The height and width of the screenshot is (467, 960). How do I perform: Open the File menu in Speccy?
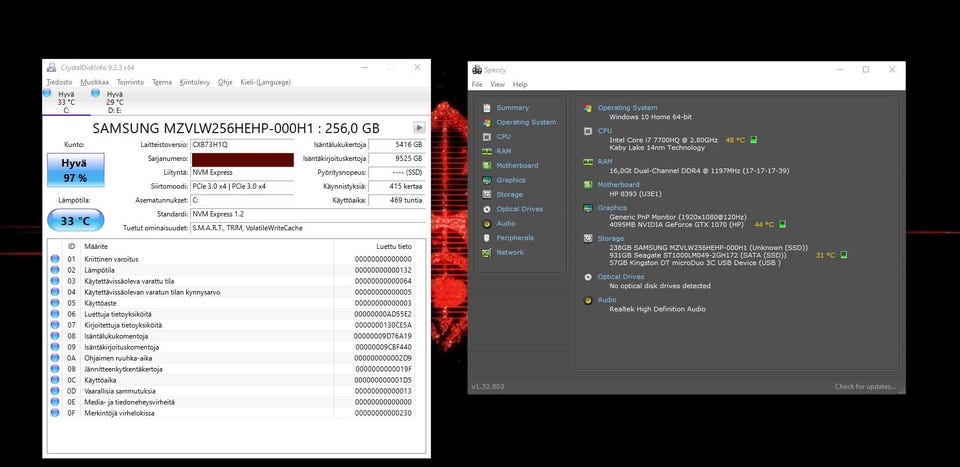(x=477, y=84)
